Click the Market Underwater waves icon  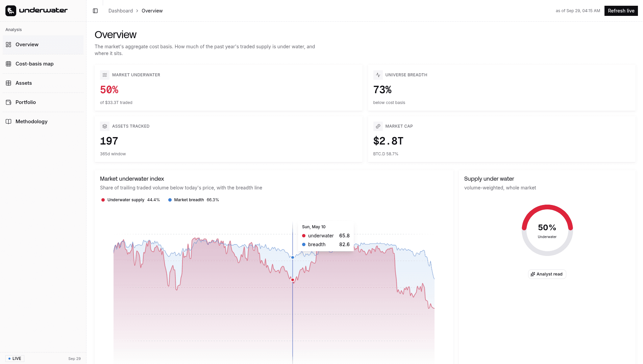coord(105,75)
